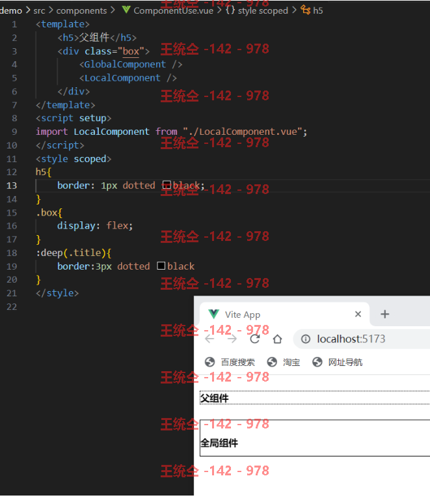
Task: Open the 淘宝 bookmark
Action: pyautogui.click(x=284, y=362)
